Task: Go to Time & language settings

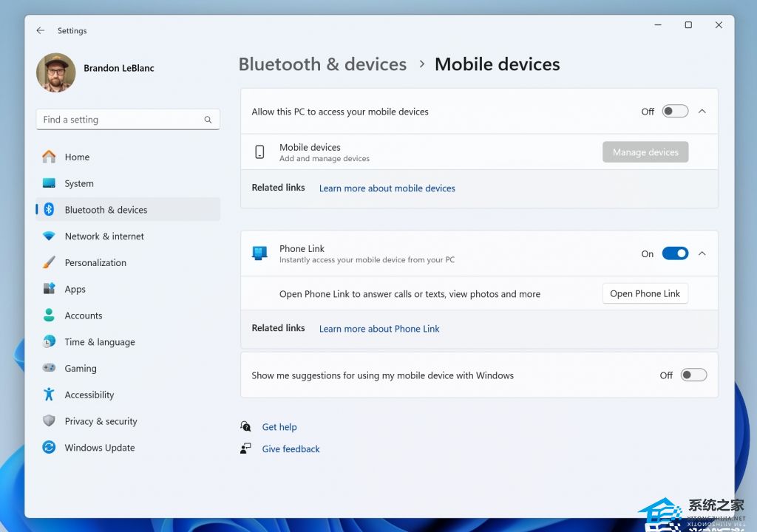Action: click(x=99, y=342)
